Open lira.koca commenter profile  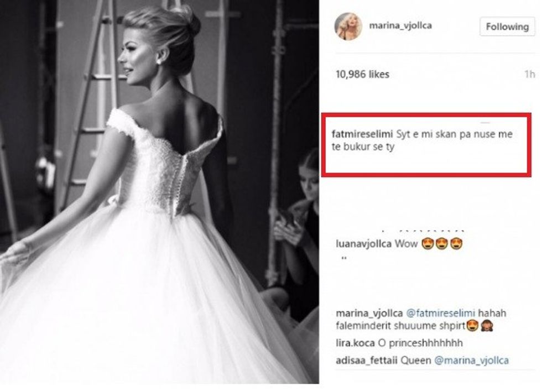point(355,343)
